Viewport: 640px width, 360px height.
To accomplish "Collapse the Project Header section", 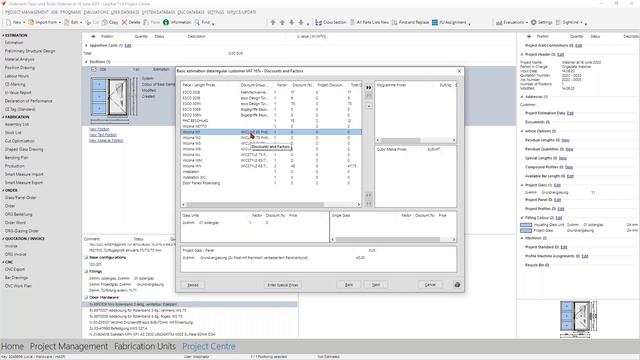I will (x=522, y=54).
